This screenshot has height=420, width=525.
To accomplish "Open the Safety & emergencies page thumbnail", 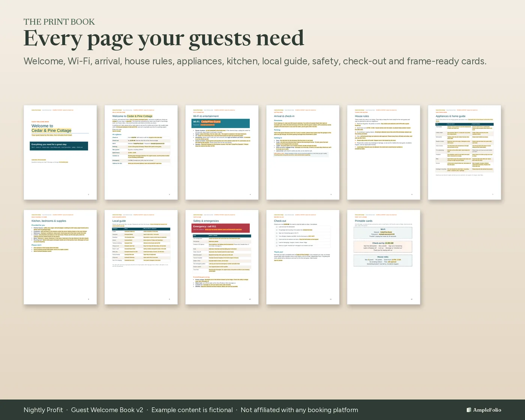I will click(222, 257).
